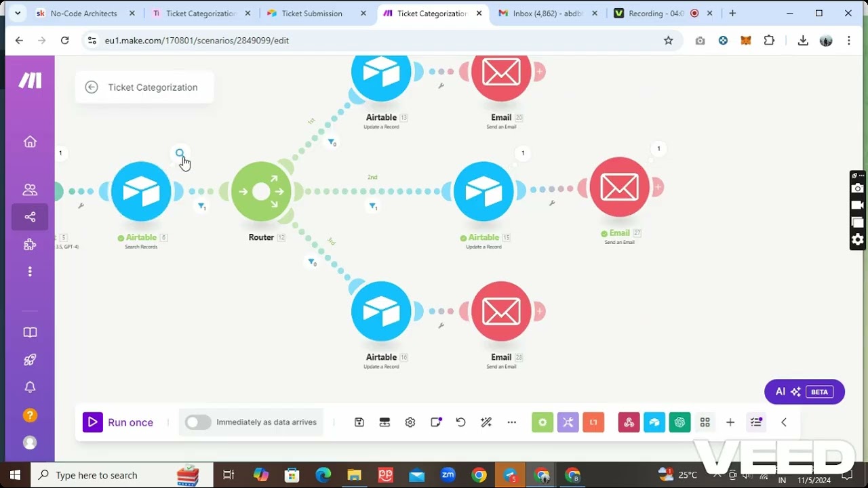Select the Airtable Search Records module

(141, 191)
